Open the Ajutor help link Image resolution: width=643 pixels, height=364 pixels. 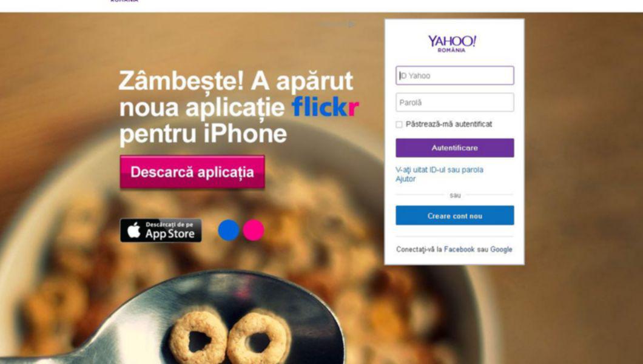click(406, 179)
